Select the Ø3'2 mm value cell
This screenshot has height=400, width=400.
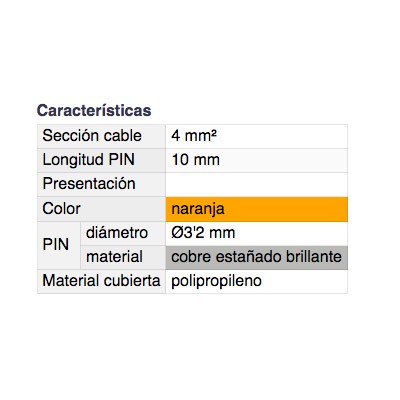tap(256, 233)
